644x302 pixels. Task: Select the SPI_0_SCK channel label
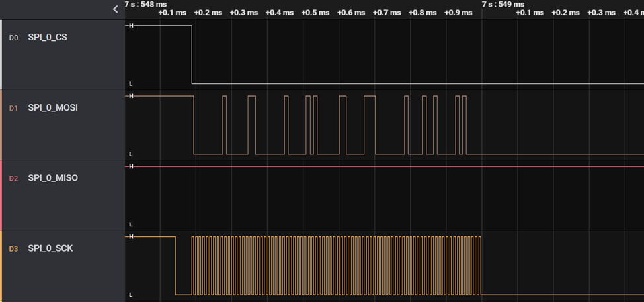(x=50, y=248)
